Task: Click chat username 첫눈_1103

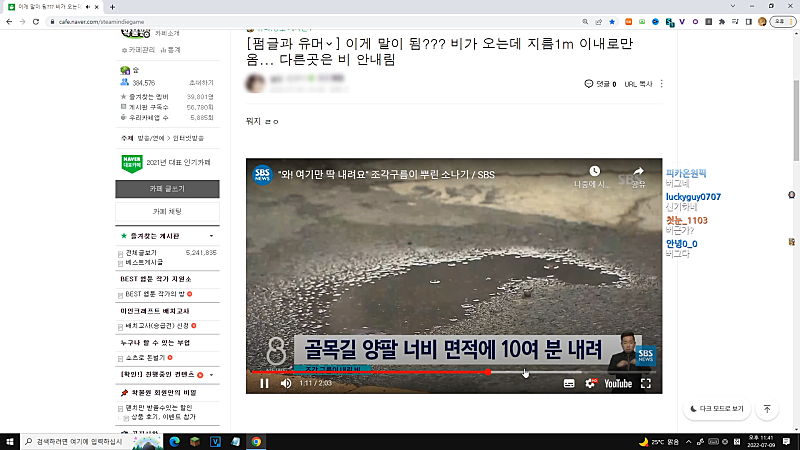Action: click(687, 220)
